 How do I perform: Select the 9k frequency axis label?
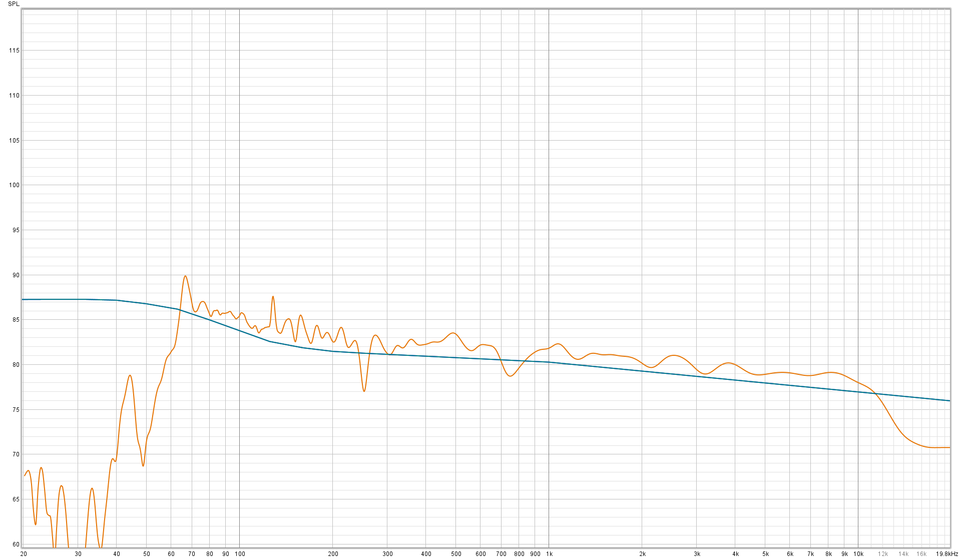(844, 554)
